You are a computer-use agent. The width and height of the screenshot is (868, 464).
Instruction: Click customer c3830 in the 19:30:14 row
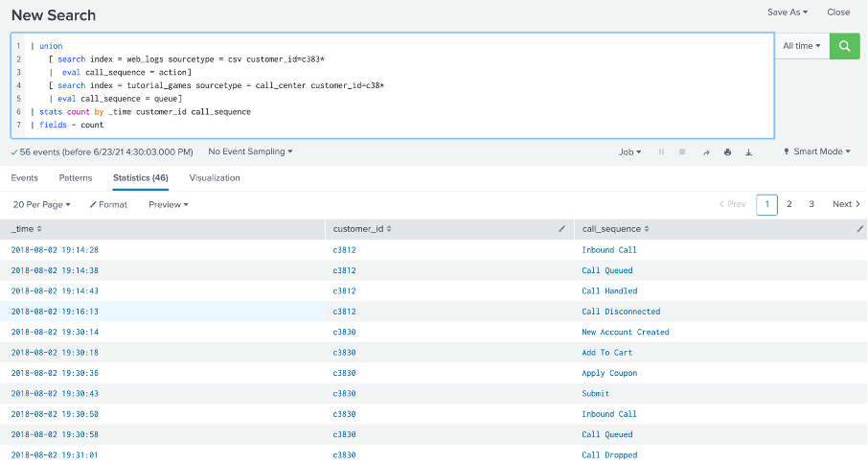(344, 332)
